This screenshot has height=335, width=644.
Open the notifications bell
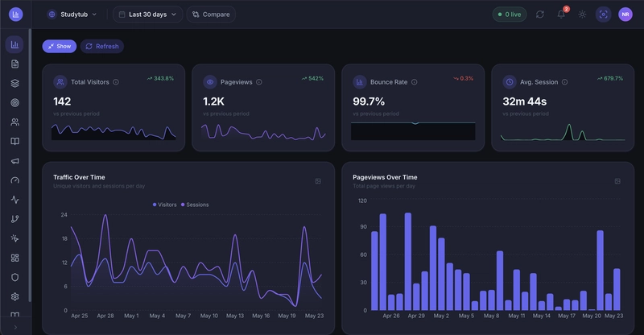point(561,14)
